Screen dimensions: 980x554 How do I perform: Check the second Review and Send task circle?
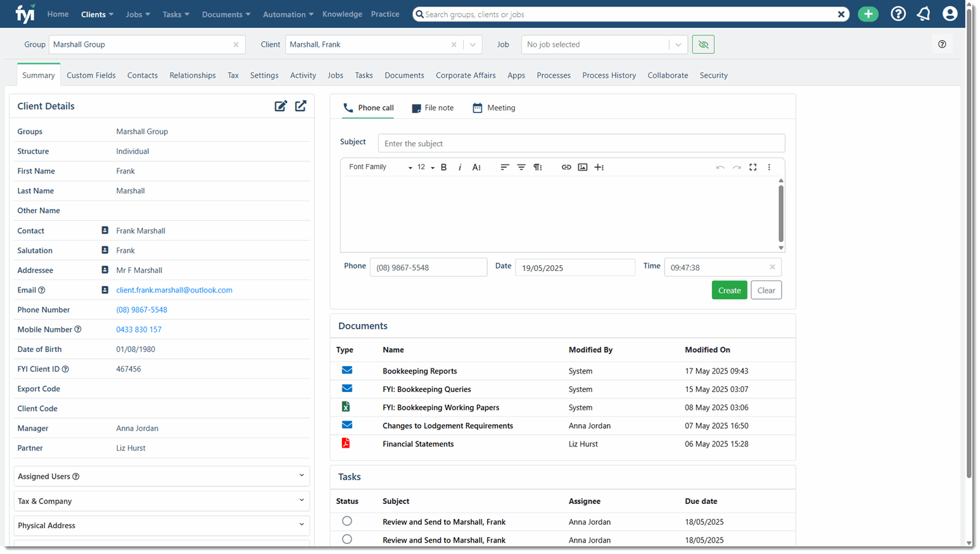point(347,539)
